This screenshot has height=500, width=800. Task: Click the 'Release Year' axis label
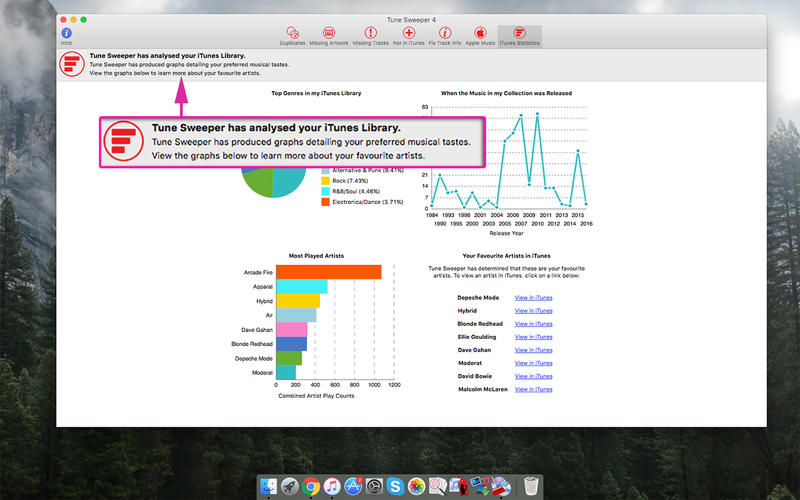click(x=506, y=233)
